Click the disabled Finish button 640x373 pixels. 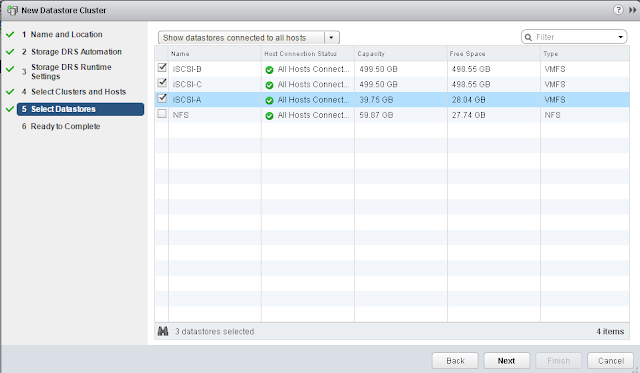point(558,361)
